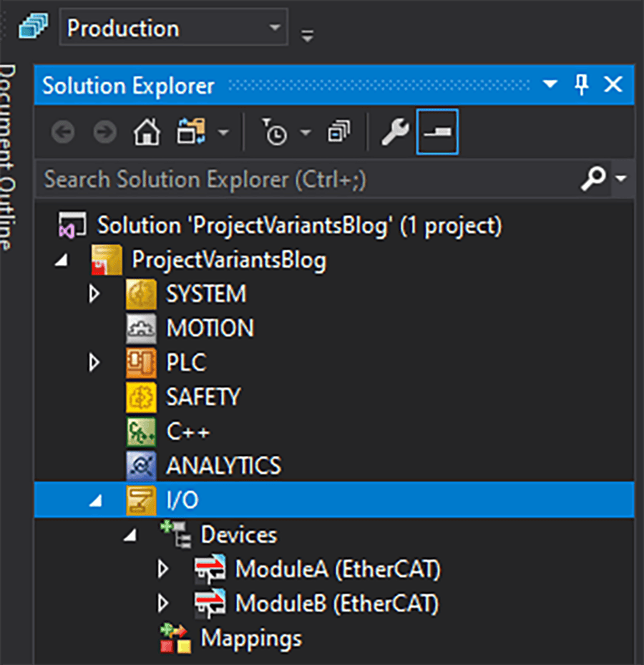Click the orange PLC icon
644x665 pixels.
click(x=141, y=363)
